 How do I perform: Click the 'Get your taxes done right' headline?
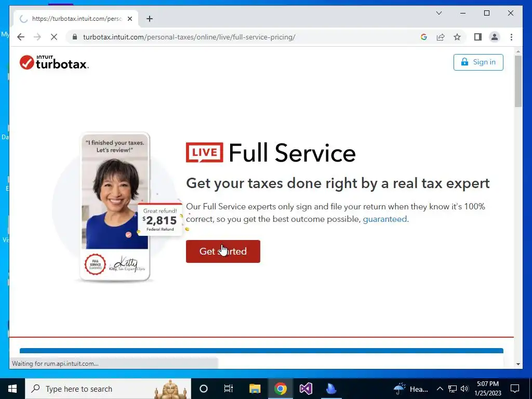(x=338, y=183)
